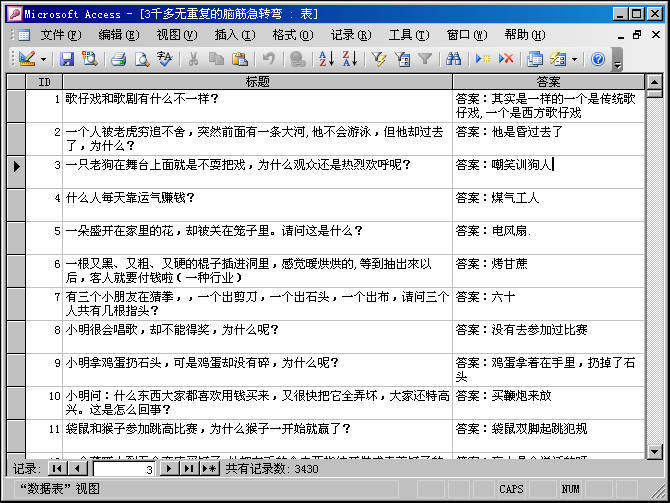Open the New Object dropdown arrow
Screen dimensions: 670x503
click(x=575, y=59)
